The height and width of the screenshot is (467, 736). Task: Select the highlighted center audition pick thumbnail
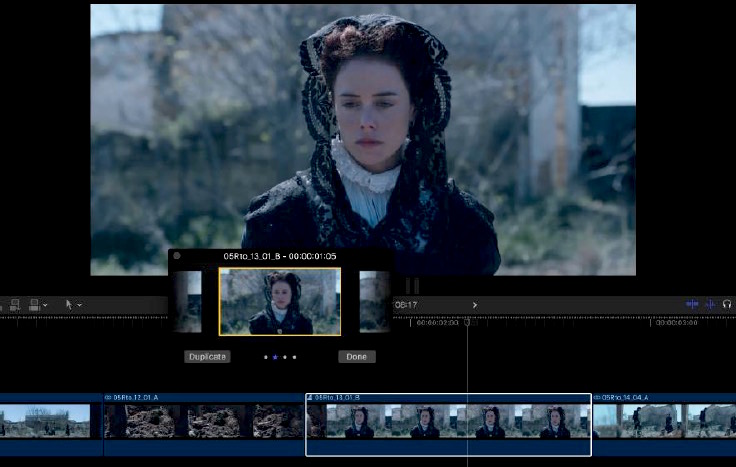pyautogui.click(x=280, y=301)
